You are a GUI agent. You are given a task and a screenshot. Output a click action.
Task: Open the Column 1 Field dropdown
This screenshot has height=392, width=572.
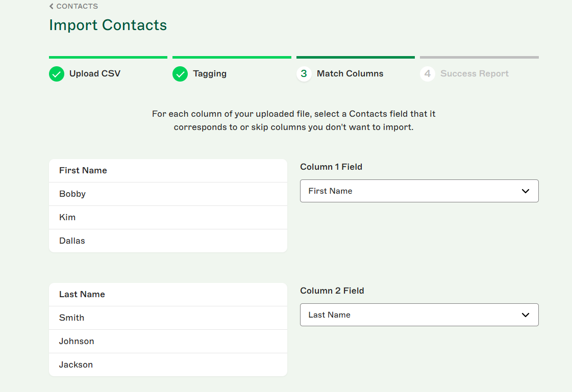(419, 191)
